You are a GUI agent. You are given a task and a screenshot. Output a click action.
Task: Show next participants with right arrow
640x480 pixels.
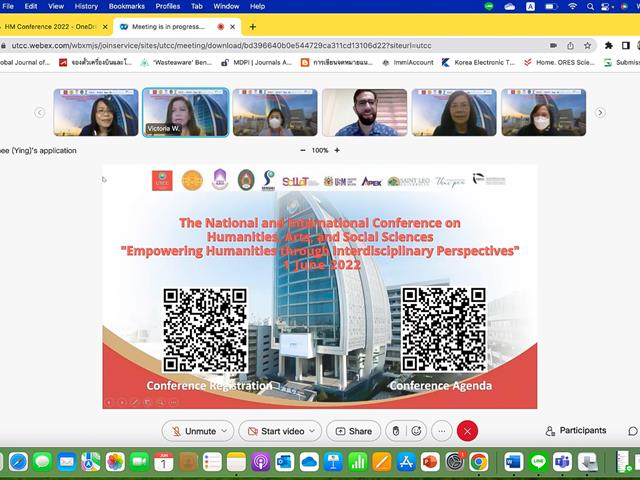pos(600,112)
